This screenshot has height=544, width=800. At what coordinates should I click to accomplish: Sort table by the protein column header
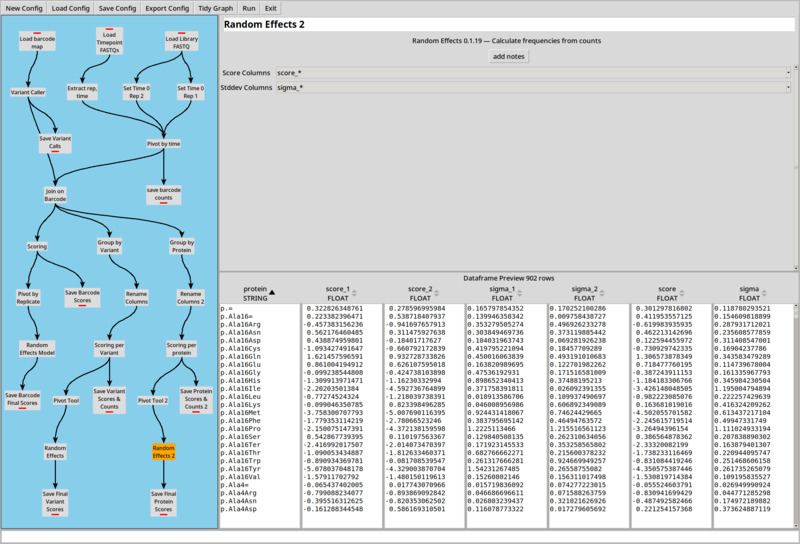[x=260, y=293]
